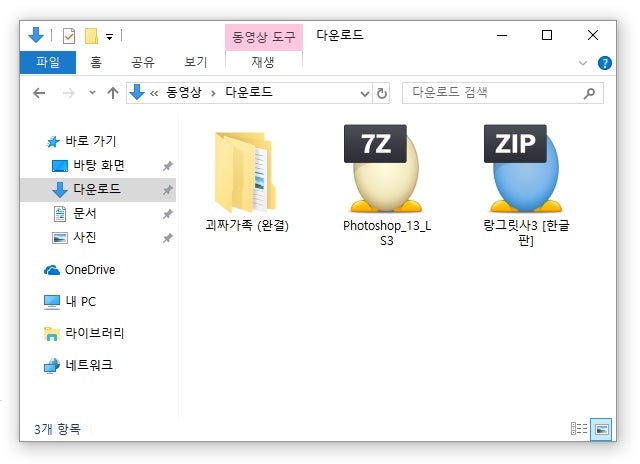Open the 재생 ribbon tab
Image resolution: width=640 pixels, height=464 pixels.
click(263, 62)
